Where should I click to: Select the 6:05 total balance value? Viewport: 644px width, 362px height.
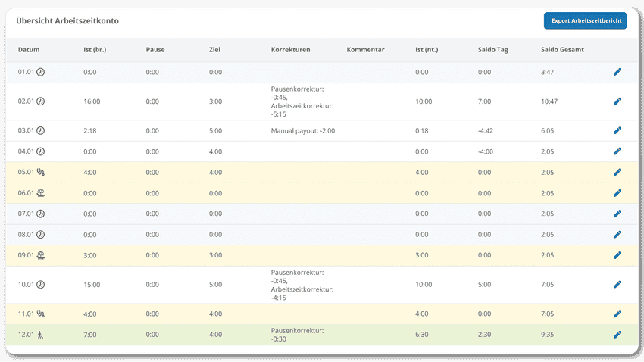point(547,131)
